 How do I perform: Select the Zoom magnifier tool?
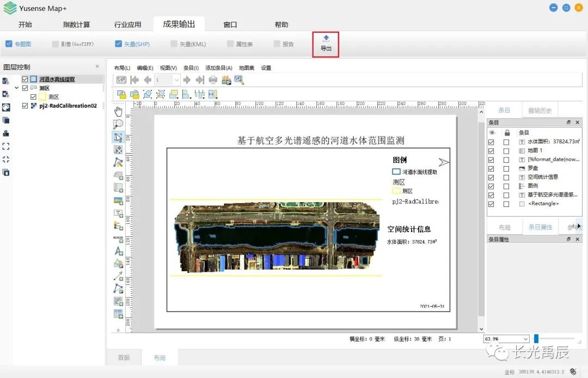[x=118, y=124]
